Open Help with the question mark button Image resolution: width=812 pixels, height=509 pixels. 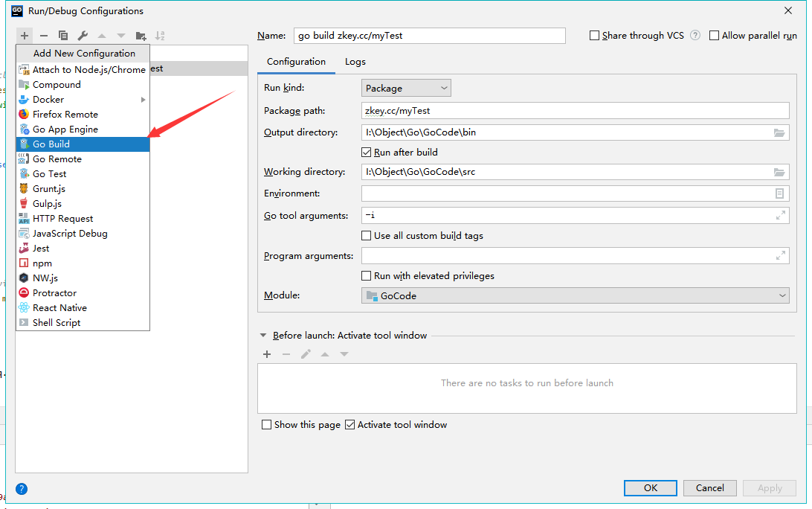22,489
